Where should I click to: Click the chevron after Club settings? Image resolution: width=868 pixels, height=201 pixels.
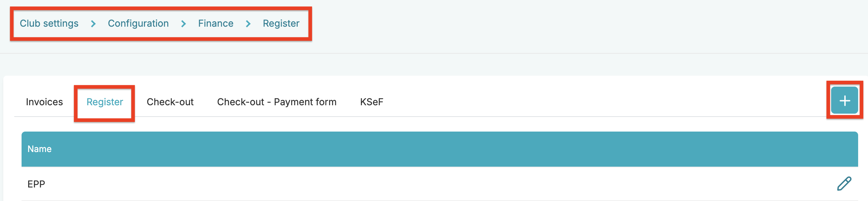(x=93, y=24)
